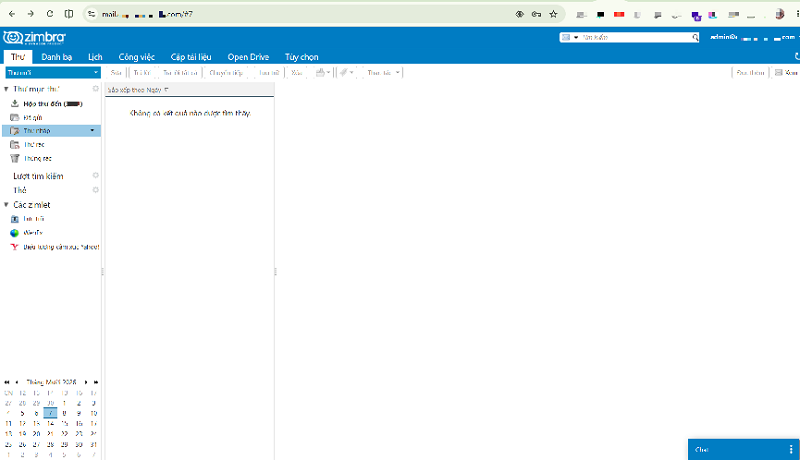Open the print button dropdown arrow
Image resolution: width=800 pixels, height=460 pixels.
point(328,72)
